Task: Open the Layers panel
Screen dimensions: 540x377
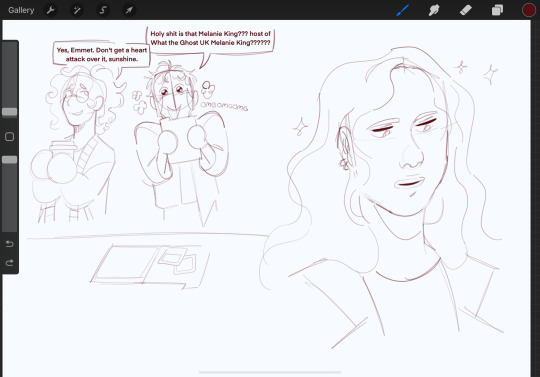Action: [497, 10]
